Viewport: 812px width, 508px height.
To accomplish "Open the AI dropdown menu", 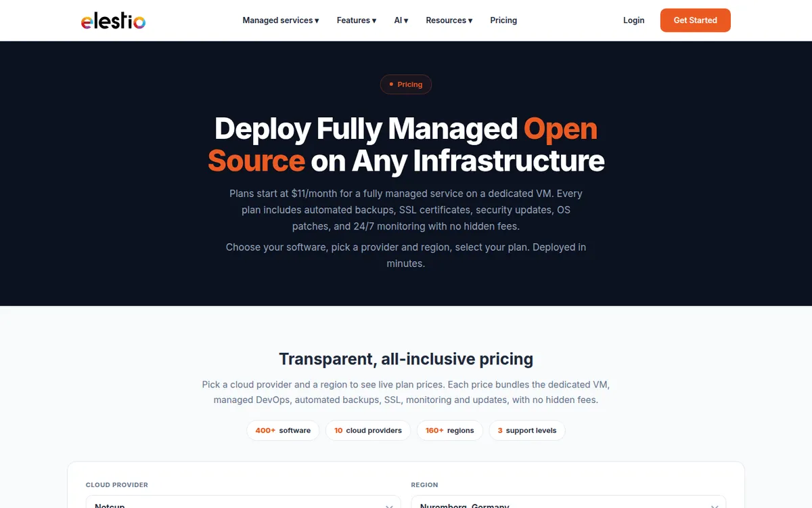I will pyautogui.click(x=401, y=20).
